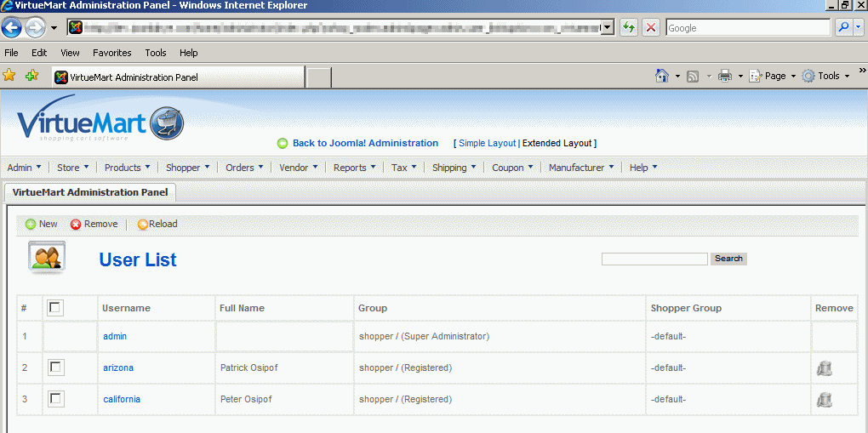Click the Search button
Screen dimensions: 868x433
[728, 259]
